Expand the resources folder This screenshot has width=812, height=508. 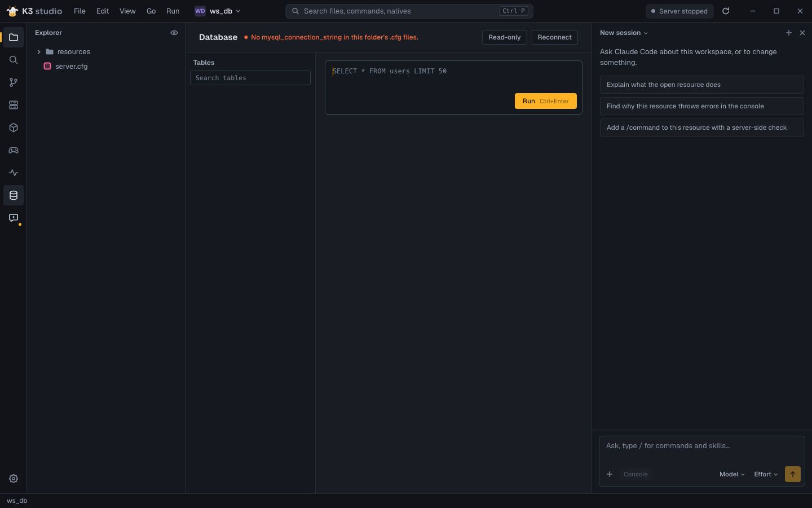(106, 52)
